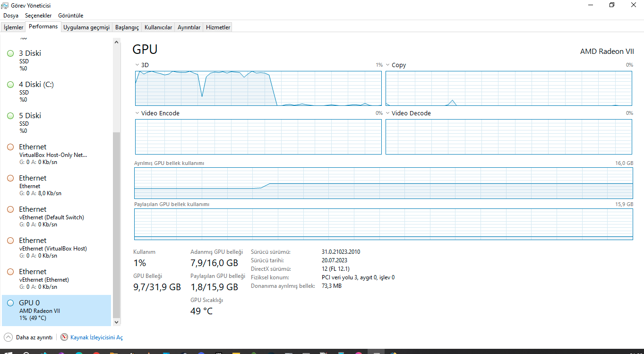Click the taskbar Search icon
This screenshot has height=354, width=644.
26,353
